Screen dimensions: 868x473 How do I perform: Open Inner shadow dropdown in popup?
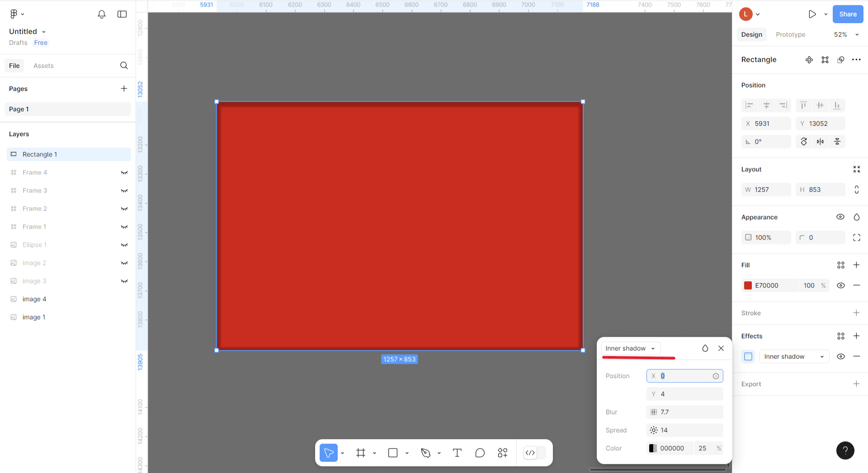tap(631, 348)
